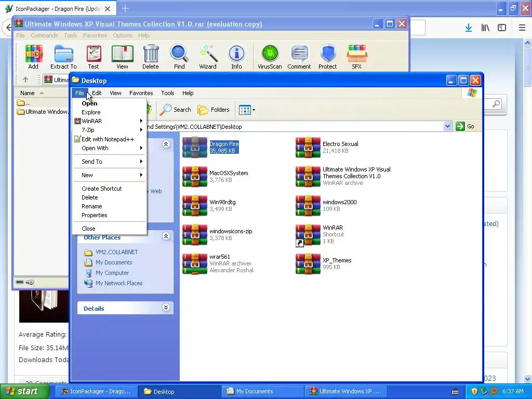The image size is (532, 399).
Task: Select the MacOSXSystem archive icon
Action: coord(195,177)
